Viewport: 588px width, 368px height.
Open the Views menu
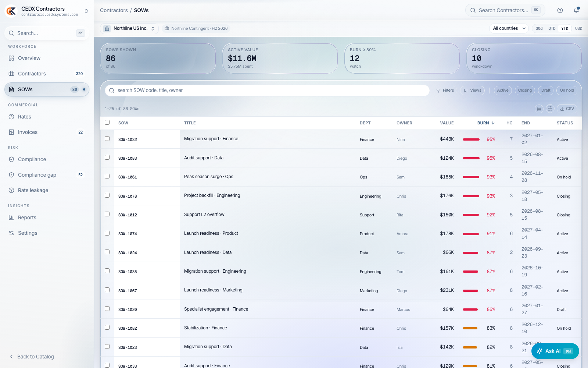[473, 91]
